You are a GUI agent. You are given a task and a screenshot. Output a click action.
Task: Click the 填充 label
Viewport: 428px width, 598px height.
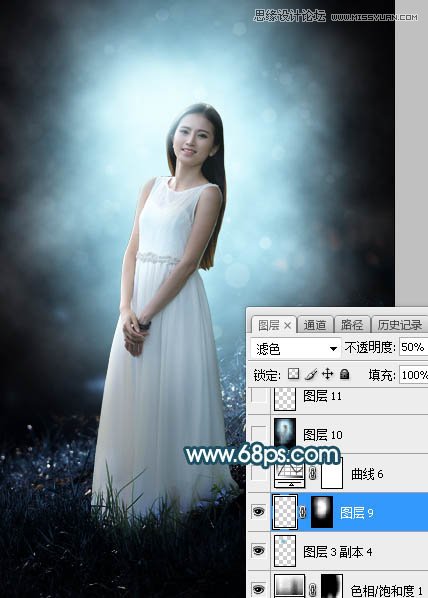(x=382, y=375)
